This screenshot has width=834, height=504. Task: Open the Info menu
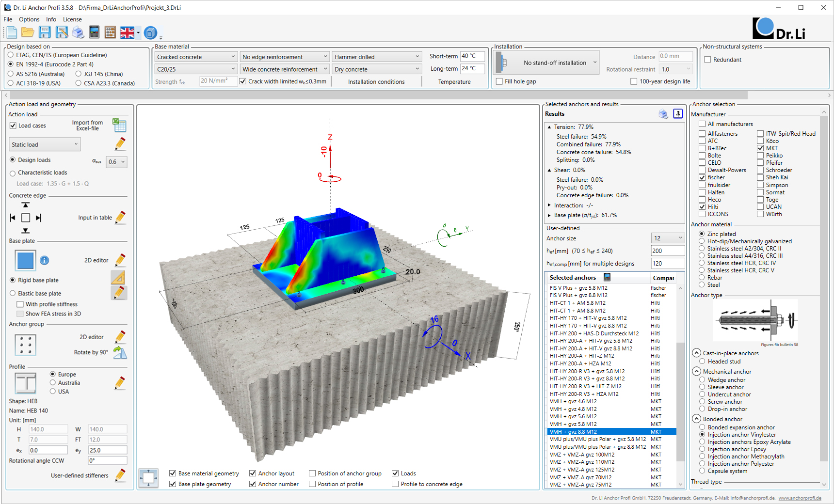click(51, 19)
